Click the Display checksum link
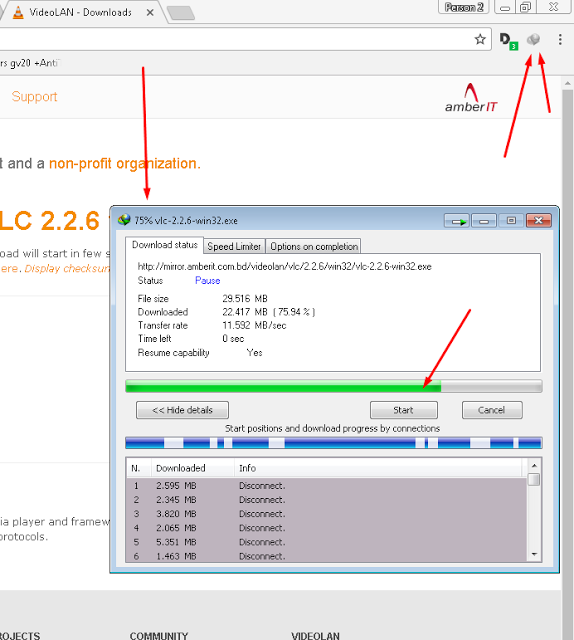This screenshot has width=574, height=640. coord(67,269)
